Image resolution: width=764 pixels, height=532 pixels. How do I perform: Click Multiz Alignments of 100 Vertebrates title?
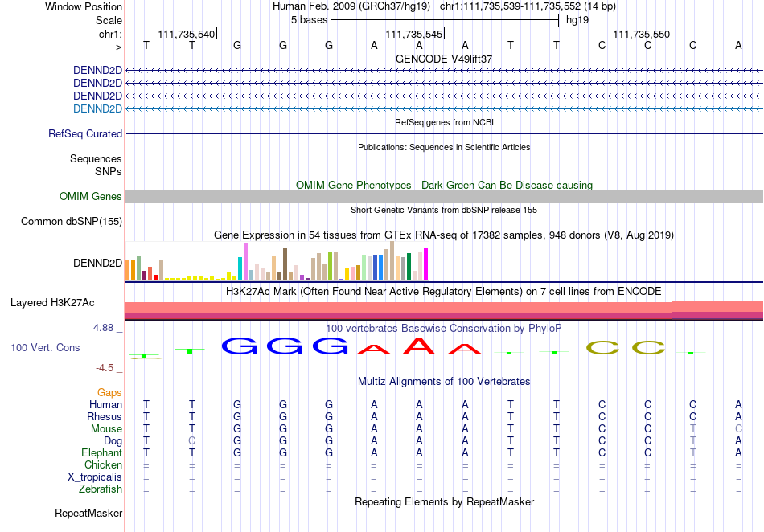pos(444,381)
